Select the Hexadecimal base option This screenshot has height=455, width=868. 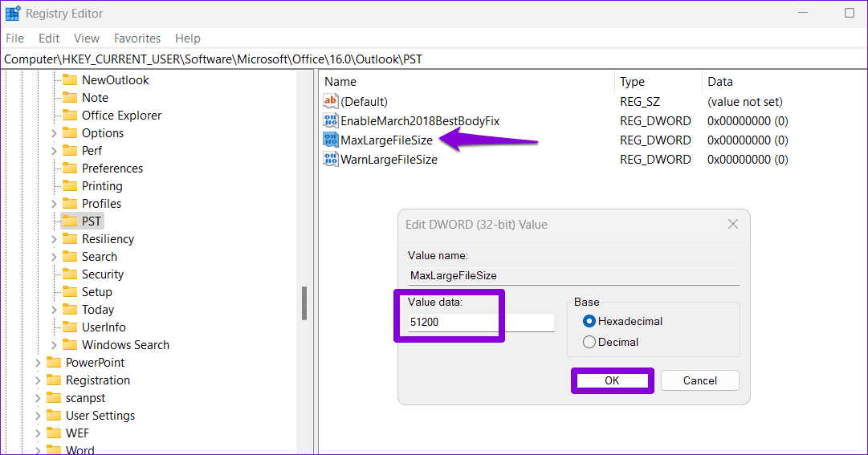[589, 321]
